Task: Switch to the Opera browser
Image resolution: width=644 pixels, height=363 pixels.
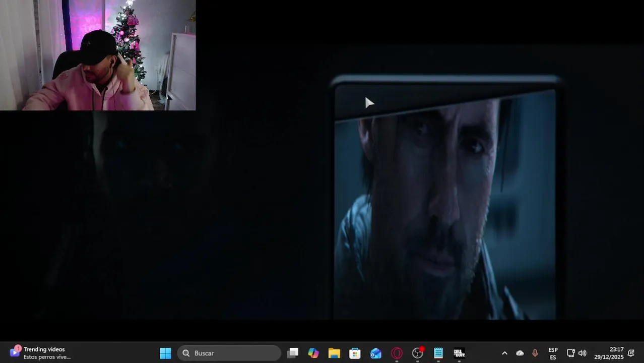Action: coord(397,353)
